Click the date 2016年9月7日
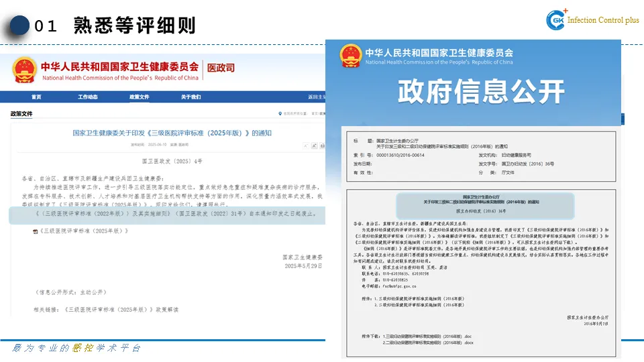 596,324
